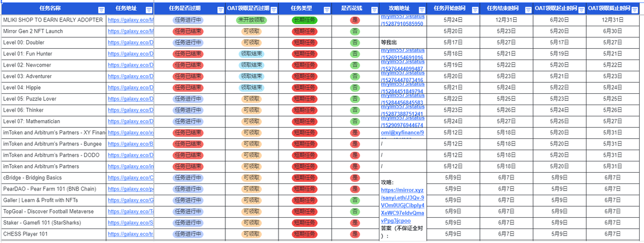Open galaxy.eco link for cBridge - Bridging Basics
The width and height of the screenshot is (644, 243).
point(130,178)
